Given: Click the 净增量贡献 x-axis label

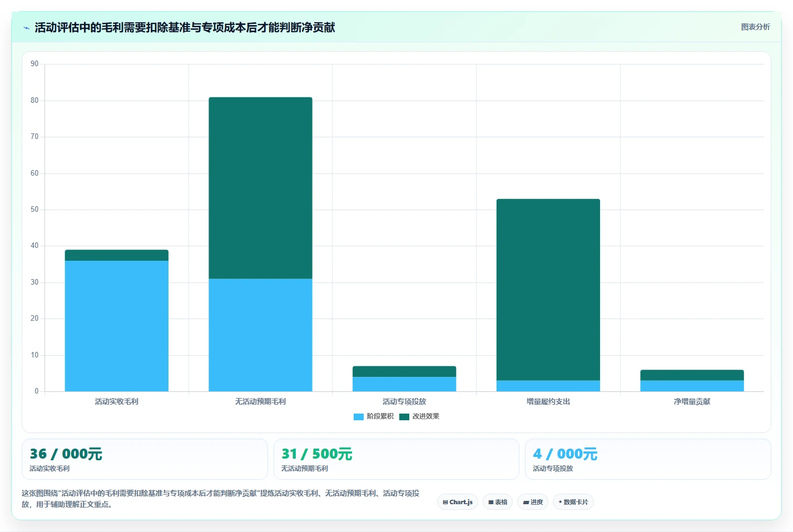Looking at the screenshot, I should point(692,401).
